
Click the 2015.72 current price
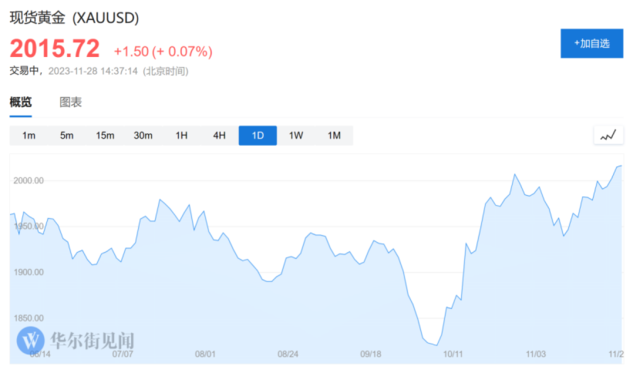point(55,49)
